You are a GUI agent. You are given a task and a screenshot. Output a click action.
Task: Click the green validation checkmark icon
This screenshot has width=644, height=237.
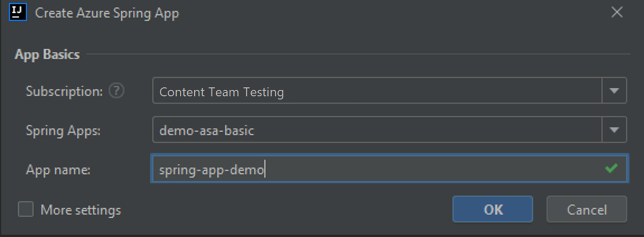[x=611, y=169]
